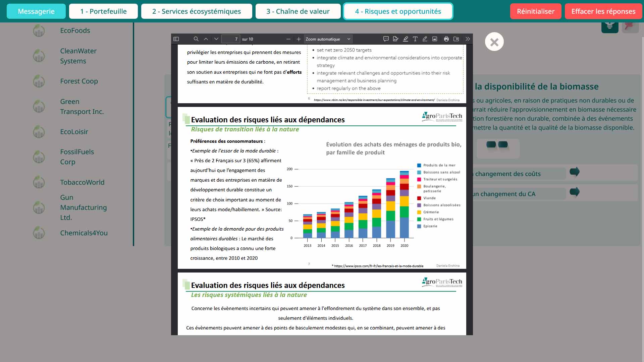The height and width of the screenshot is (362, 644).
Task: Open the PDF search magnifier
Action: pyautogui.click(x=196, y=39)
